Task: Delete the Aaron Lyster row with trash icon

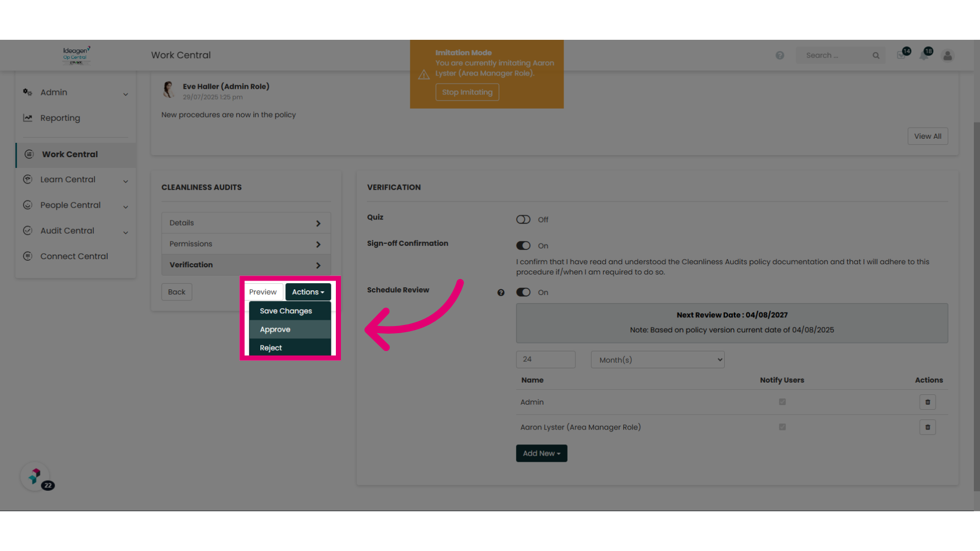Action: click(927, 427)
